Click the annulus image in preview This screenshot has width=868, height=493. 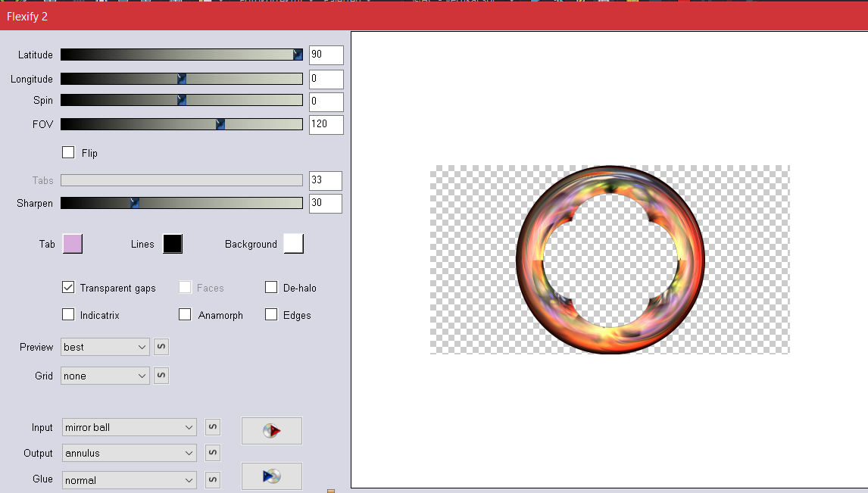pos(610,260)
